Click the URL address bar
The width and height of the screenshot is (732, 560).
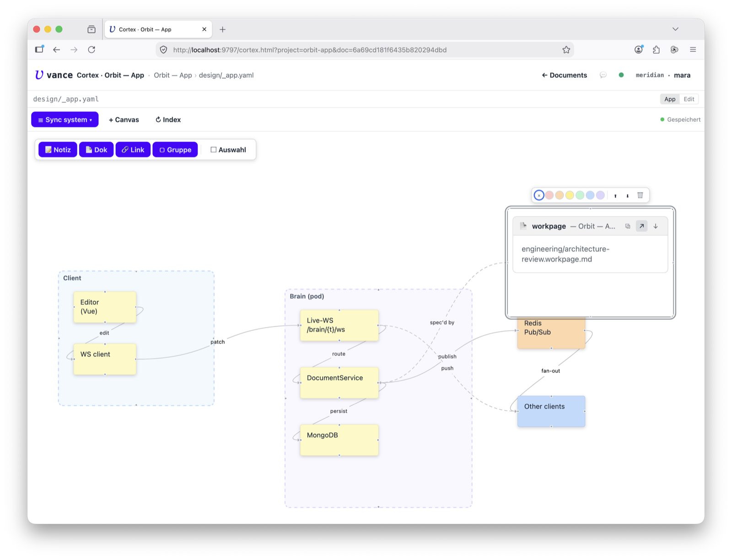[364, 49]
